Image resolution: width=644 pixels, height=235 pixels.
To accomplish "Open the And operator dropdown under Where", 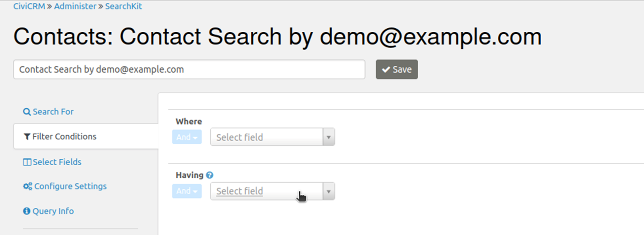I will (187, 137).
